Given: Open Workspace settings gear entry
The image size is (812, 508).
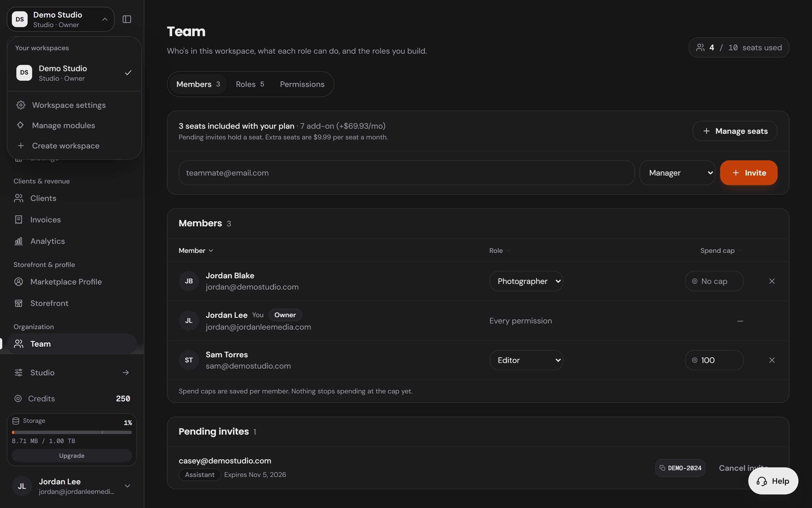Looking at the screenshot, I should 74,105.
